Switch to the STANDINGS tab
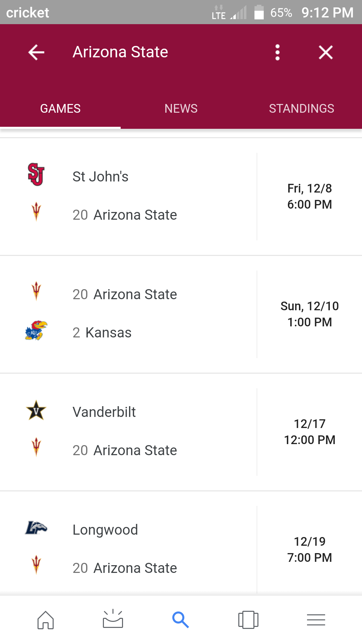The width and height of the screenshot is (362, 644). 302,109
